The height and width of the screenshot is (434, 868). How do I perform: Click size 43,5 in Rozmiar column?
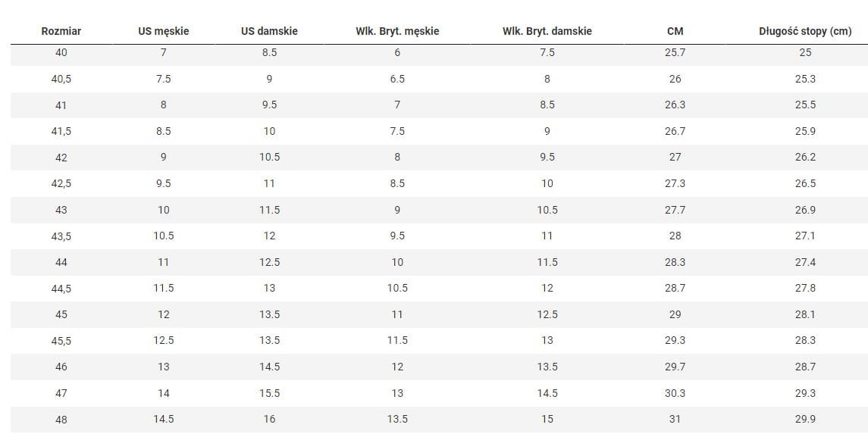point(61,236)
